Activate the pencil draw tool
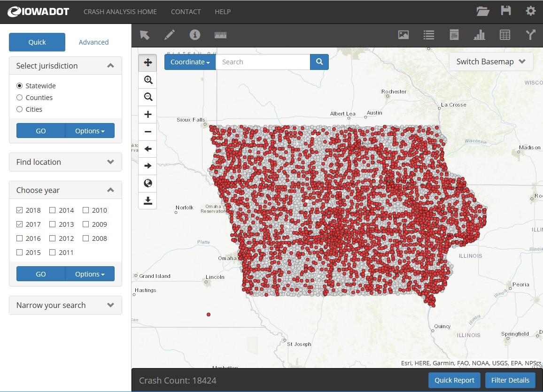 pos(170,35)
